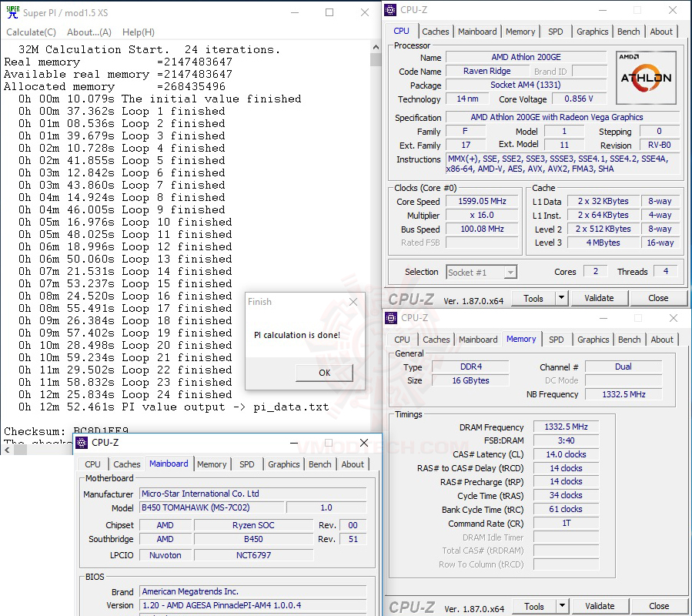This screenshot has height=616, width=692.
Task: Click the AMD Athlon processor logo
Action: pos(646,77)
